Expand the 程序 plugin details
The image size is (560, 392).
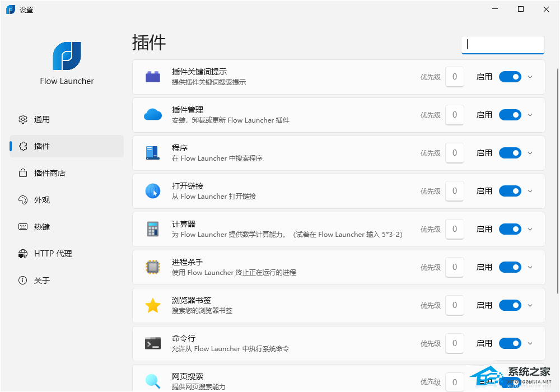(530, 153)
